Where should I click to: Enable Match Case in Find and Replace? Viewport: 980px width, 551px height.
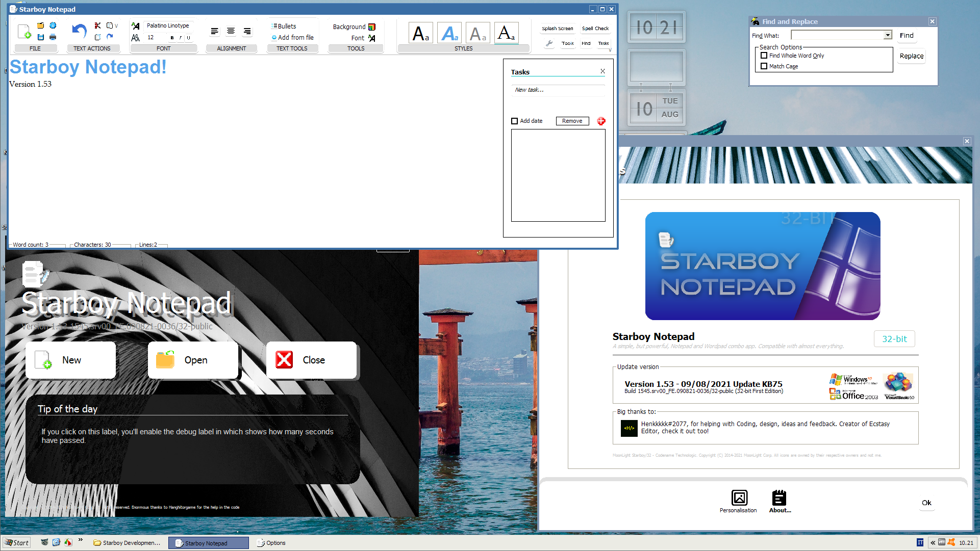764,66
